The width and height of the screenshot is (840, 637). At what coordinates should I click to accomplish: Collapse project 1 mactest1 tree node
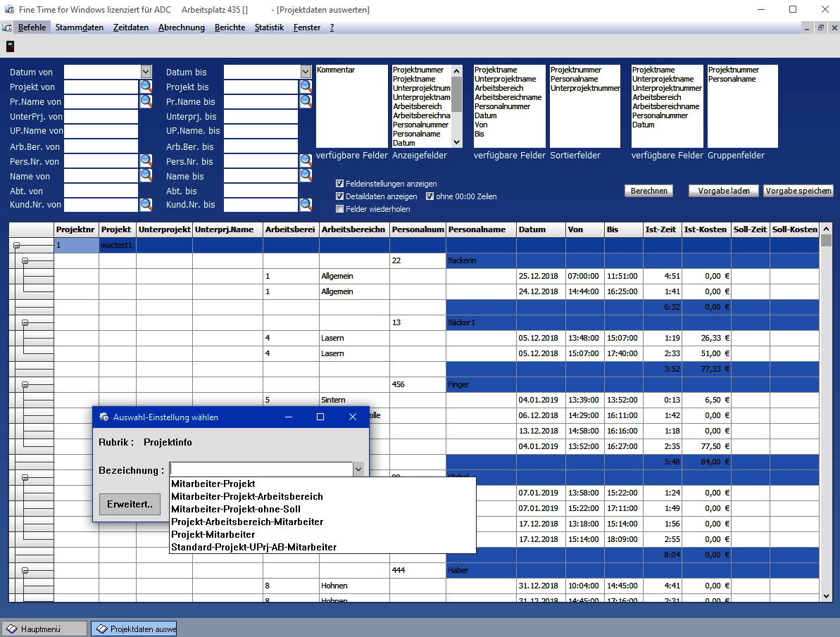[17, 246]
